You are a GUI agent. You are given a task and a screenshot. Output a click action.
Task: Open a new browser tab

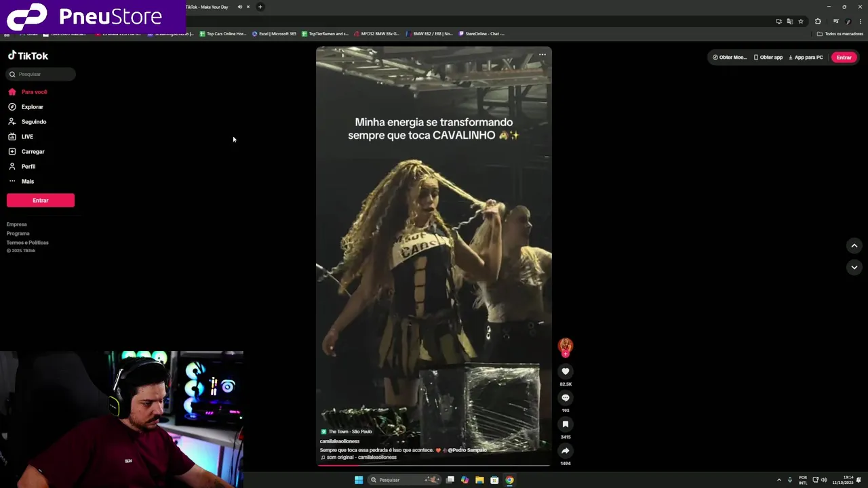click(260, 7)
